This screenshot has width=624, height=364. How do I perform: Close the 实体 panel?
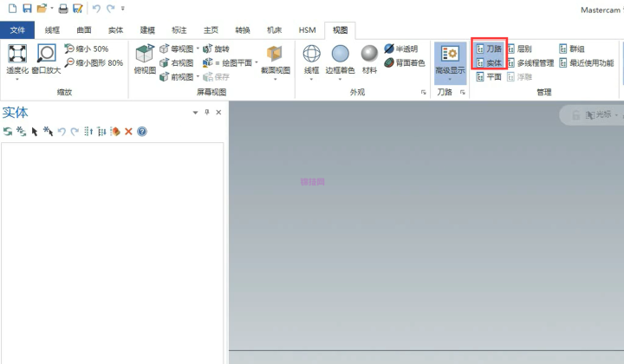tap(218, 112)
